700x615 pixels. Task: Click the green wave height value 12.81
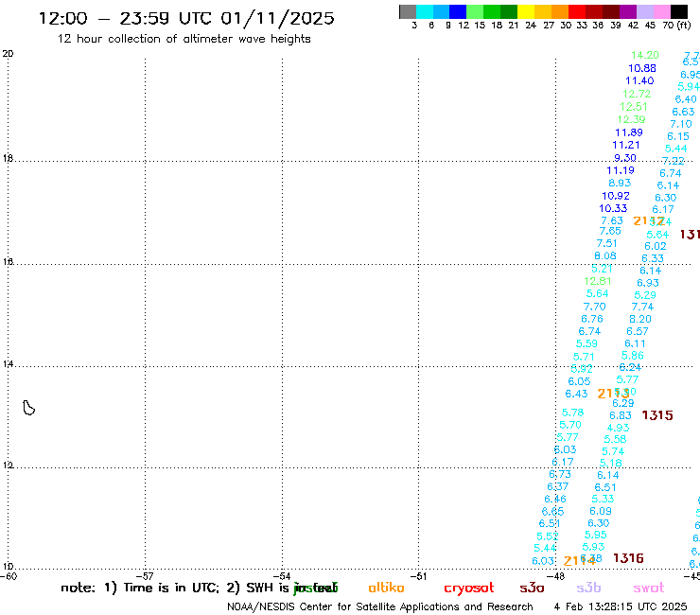[x=597, y=281]
